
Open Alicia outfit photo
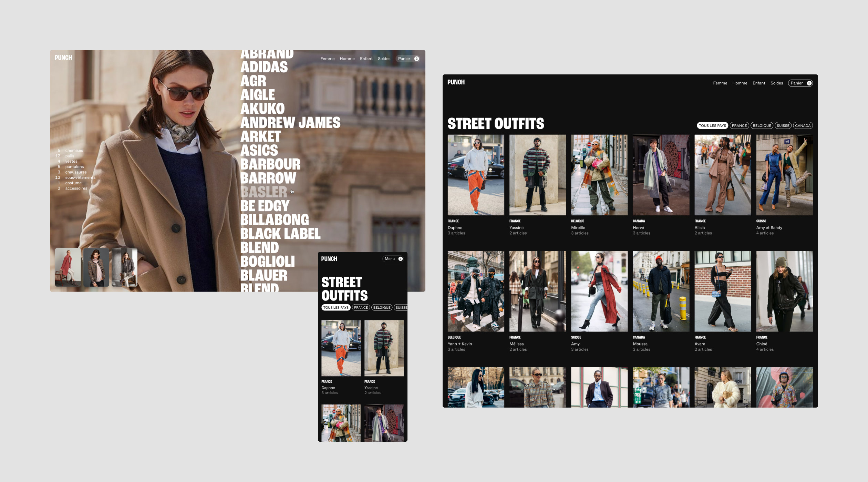(x=722, y=175)
